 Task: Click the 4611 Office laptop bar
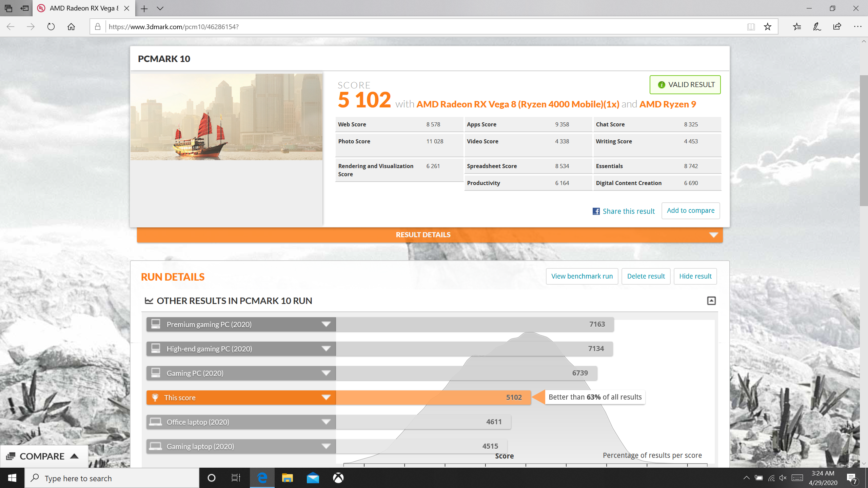tap(423, 422)
